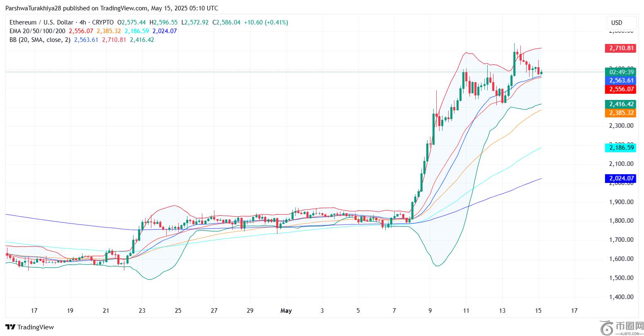Click the 11 date on the time axis

click(x=466, y=311)
